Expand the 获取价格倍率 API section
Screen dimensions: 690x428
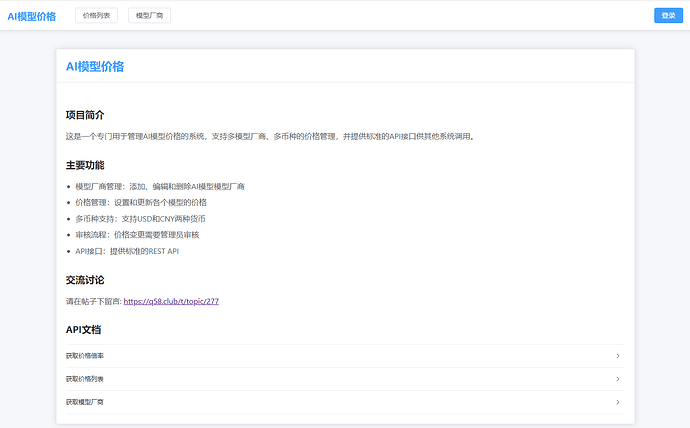pyautogui.click(x=85, y=356)
